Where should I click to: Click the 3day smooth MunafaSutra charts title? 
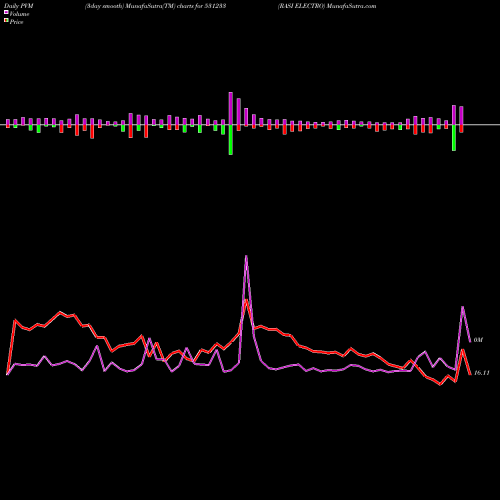point(156,6)
